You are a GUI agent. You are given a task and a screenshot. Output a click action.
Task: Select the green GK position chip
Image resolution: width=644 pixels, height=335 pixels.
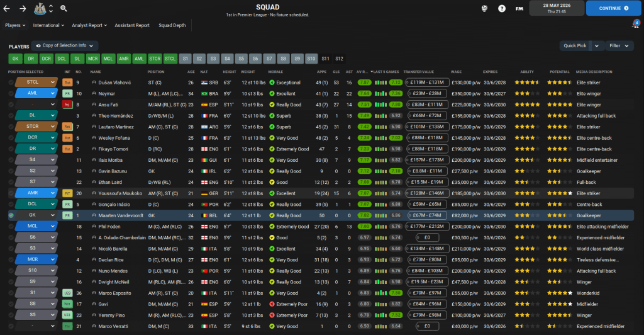pyautogui.click(x=15, y=59)
